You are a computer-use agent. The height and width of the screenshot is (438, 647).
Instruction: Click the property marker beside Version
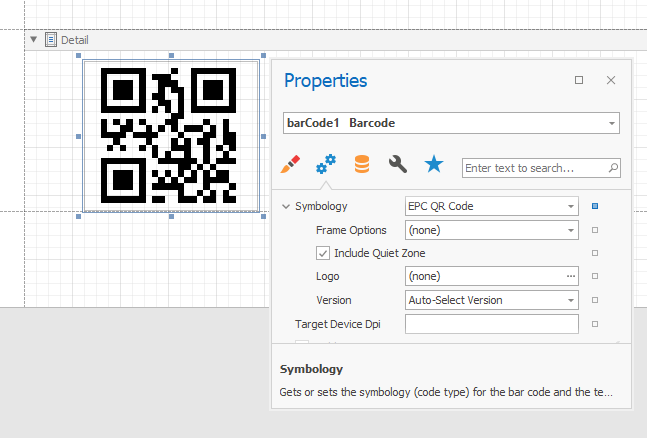(595, 300)
